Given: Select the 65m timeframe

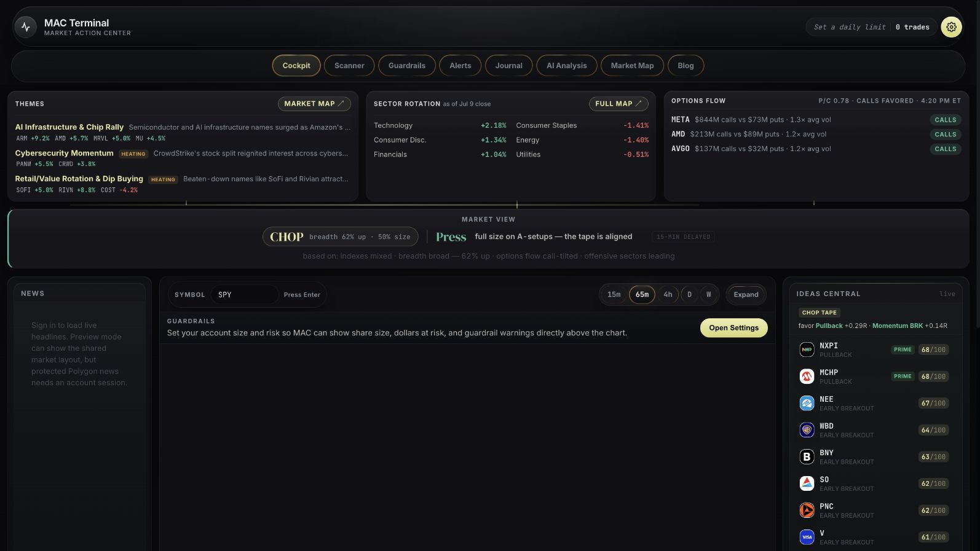Looking at the screenshot, I should click(642, 295).
